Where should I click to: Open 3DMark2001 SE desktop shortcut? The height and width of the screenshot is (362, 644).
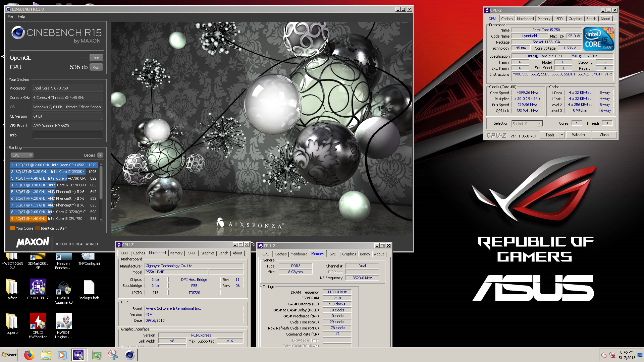tap(38, 261)
